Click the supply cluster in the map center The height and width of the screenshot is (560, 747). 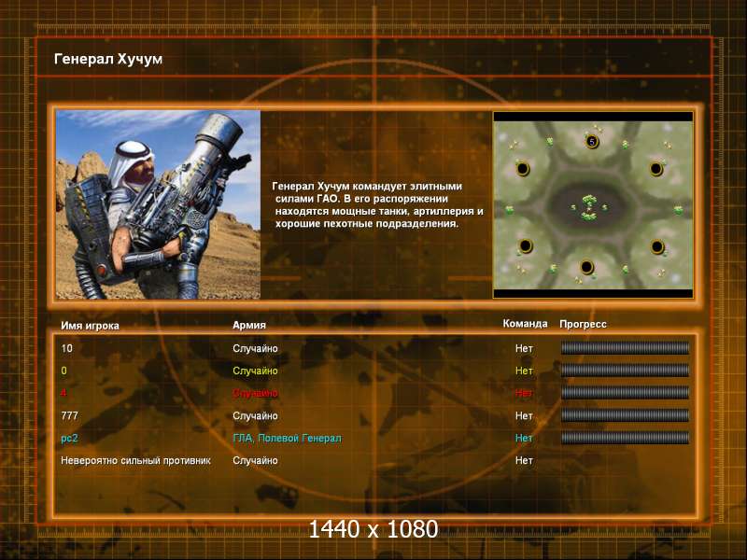click(589, 207)
